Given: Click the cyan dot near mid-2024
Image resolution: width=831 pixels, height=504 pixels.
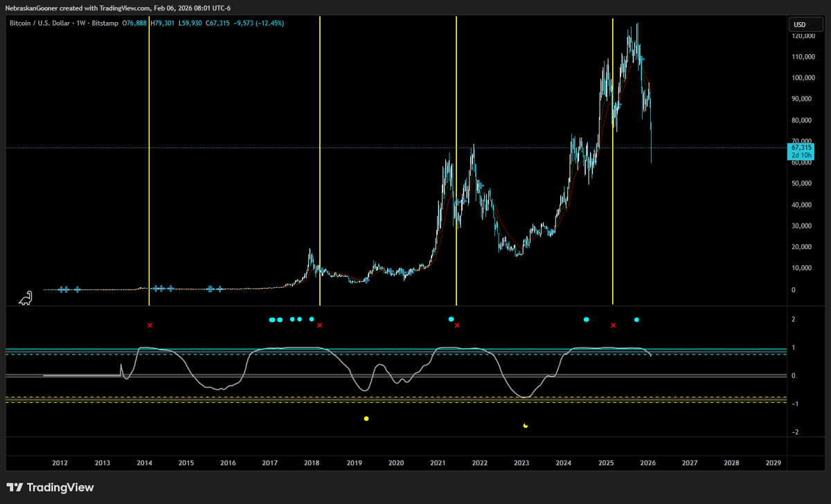Looking at the screenshot, I should click(x=587, y=320).
